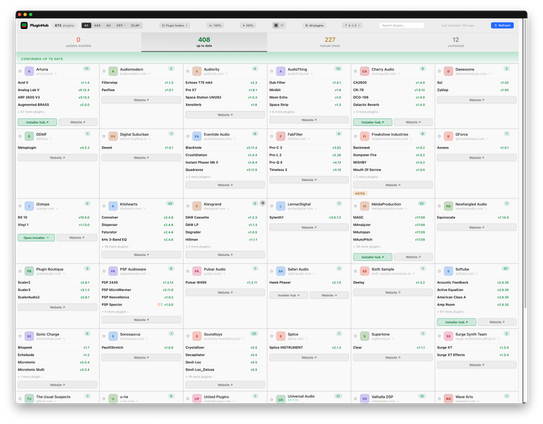Viewport: 543px width, 424px height.
Task: Click iZotope Open Installer button
Action: [36, 238]
